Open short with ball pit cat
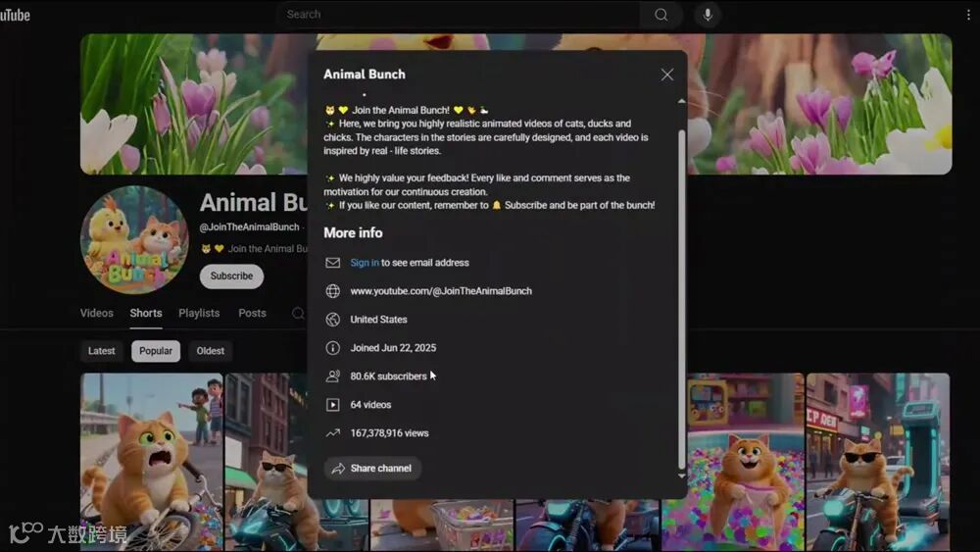 734,462
